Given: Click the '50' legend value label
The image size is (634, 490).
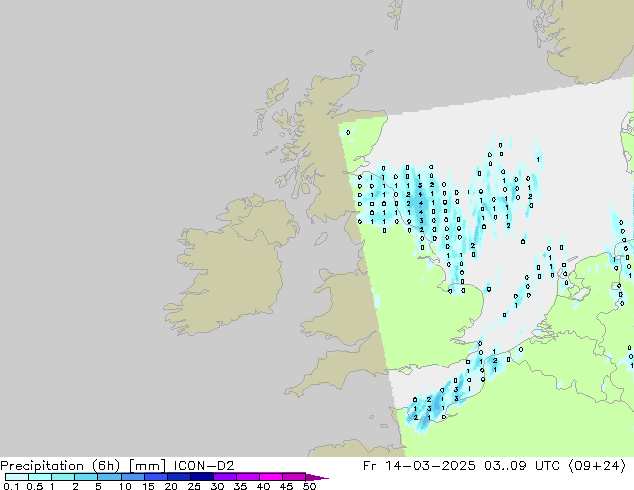Looking at the screenshot, I should tap(310, 486).
